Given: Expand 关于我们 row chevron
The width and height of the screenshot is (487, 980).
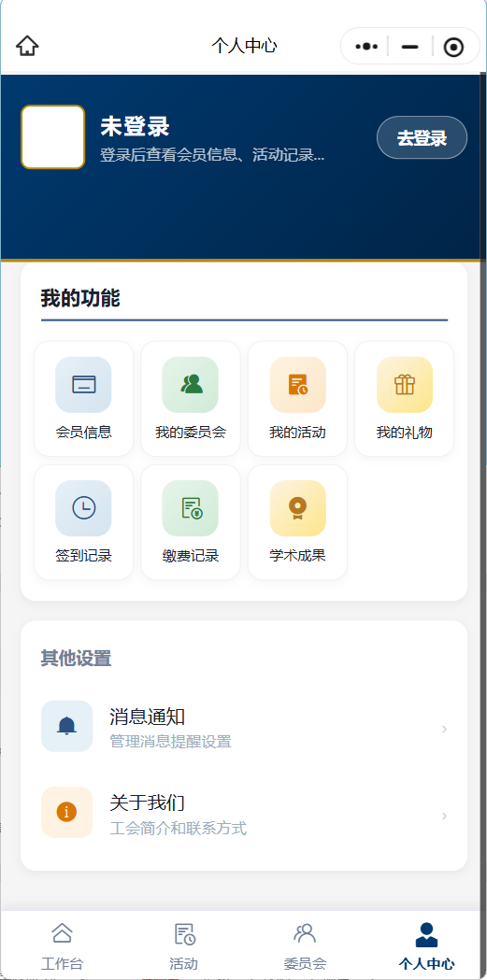Looking at the screenshot, I should tap(444, 816).
